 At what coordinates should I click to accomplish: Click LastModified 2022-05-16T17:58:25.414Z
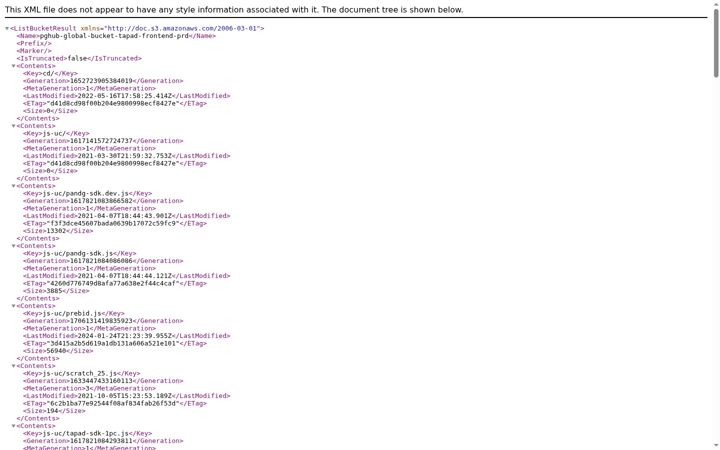[x=125, y=96]
